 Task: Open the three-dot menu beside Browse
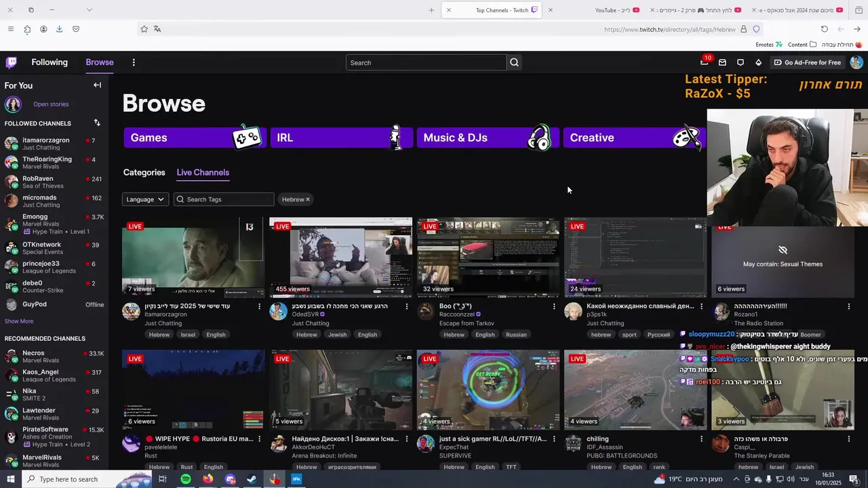coord(134,62)
